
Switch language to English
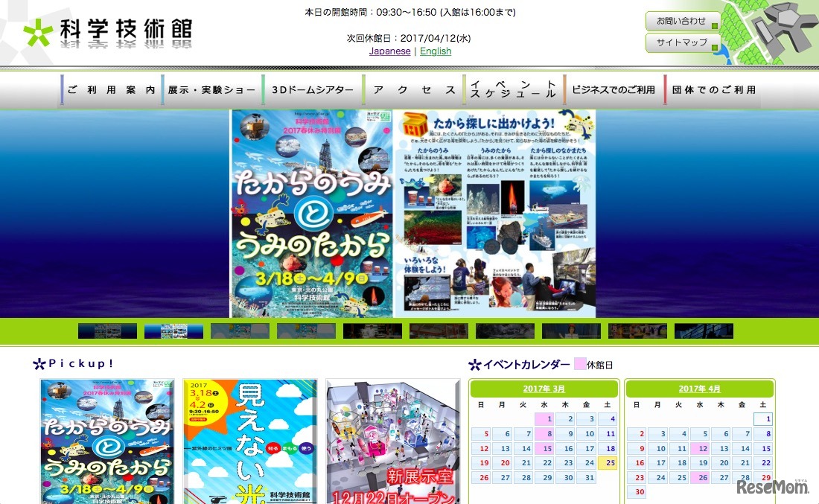click(436, 51)
